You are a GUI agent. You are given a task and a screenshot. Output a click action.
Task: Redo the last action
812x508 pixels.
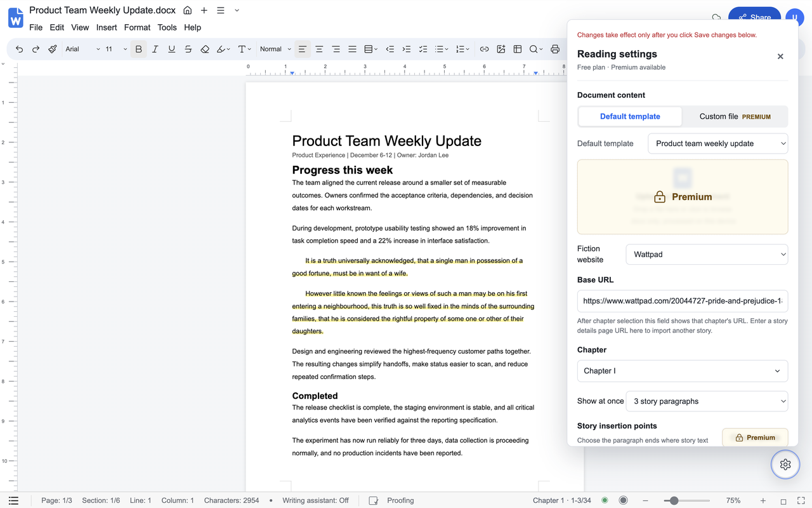[36, 49]
